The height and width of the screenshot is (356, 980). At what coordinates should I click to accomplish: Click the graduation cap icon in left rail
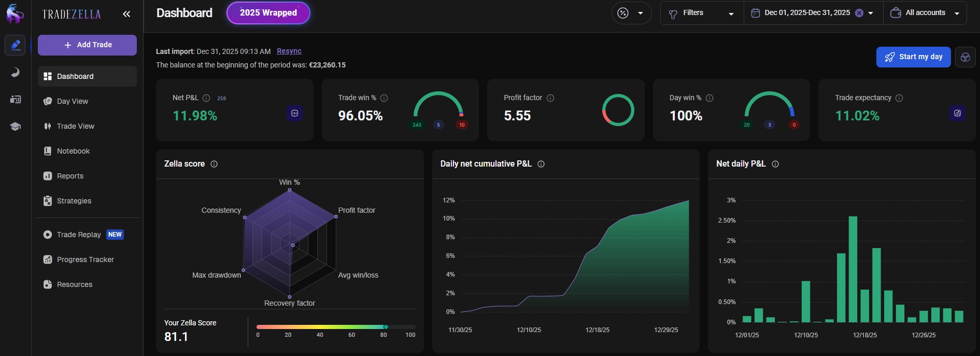[15, 127]
